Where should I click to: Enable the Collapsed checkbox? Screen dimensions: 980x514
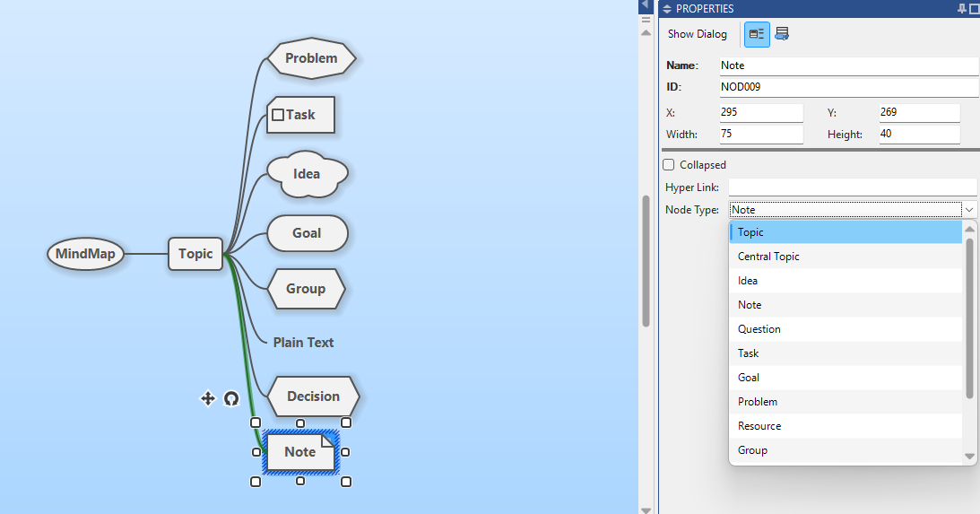pos(669,165)
